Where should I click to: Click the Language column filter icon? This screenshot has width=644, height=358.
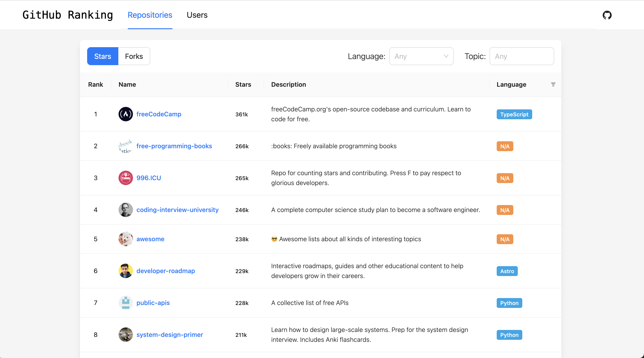pyautogui.click(x=553, y=84)
